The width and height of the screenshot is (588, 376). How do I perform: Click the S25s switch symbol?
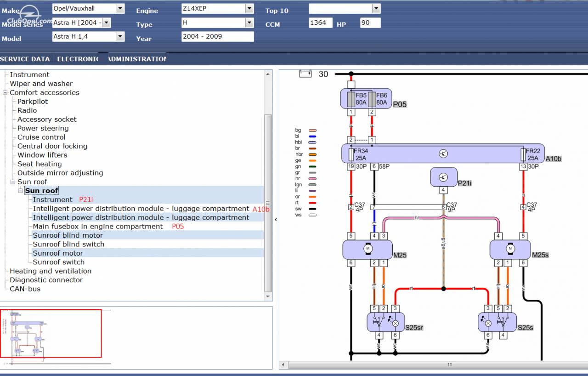497,322
